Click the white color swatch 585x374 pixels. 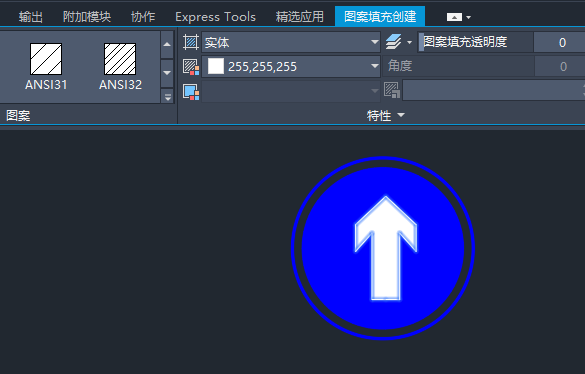click(x=216, y=66)
